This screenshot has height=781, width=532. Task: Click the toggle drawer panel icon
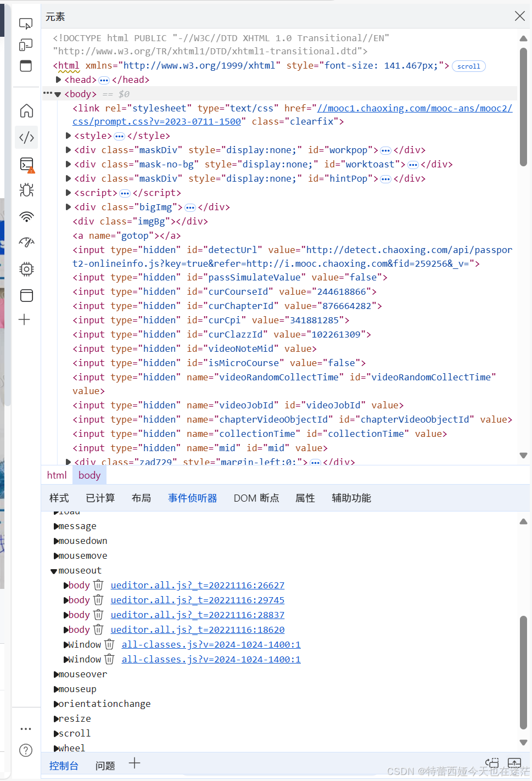[26, 66]
